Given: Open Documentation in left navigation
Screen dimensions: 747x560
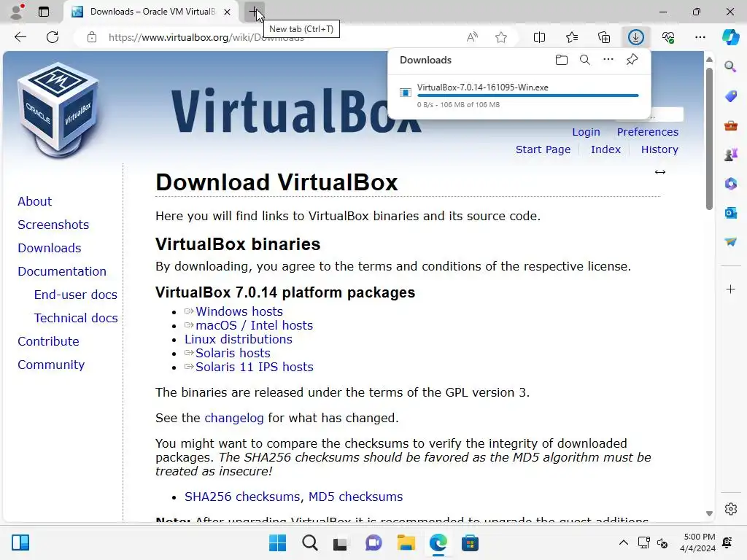Looking at the screenshot, I should click(62, 271).
